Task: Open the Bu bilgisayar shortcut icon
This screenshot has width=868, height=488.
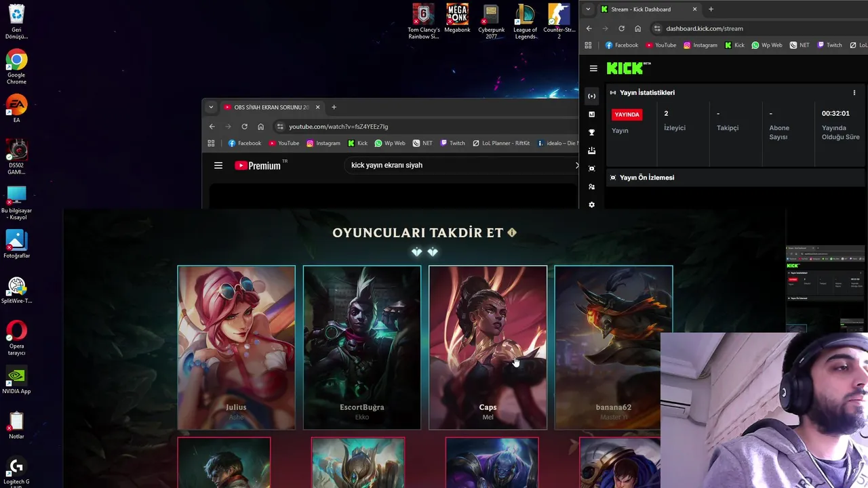Action: coord(16,203)
